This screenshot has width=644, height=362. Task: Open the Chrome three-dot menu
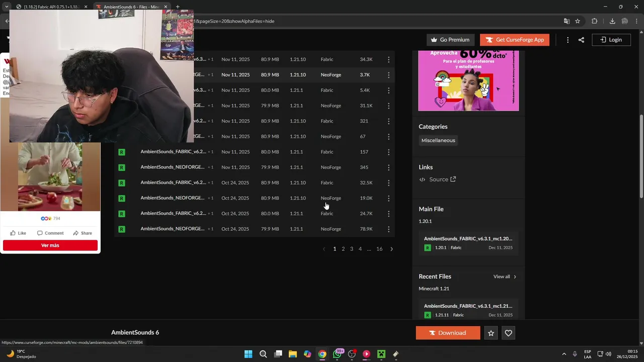point(636,21)
